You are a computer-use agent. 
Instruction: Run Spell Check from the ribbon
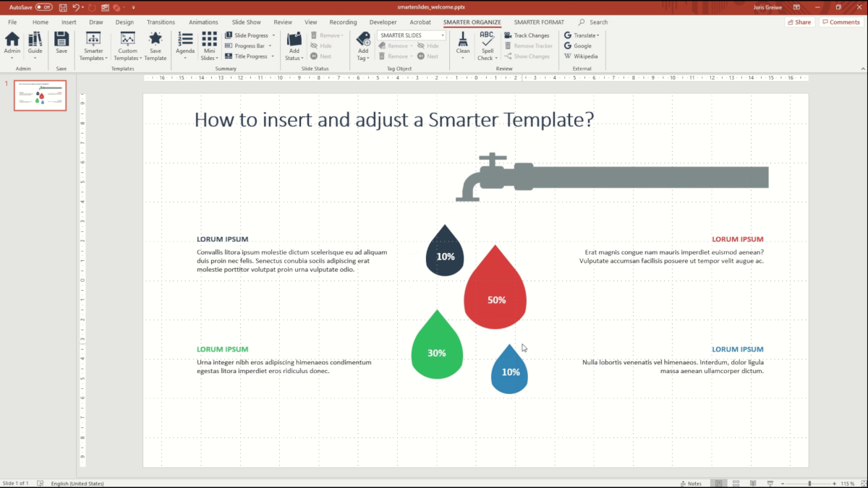(487, 46)
